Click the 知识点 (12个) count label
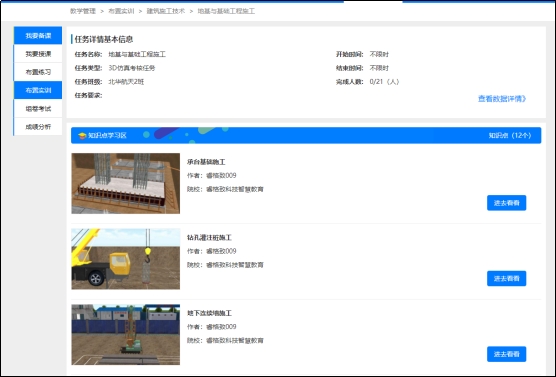The width and height of the screenshot is (556, 377). click(510, 135)
